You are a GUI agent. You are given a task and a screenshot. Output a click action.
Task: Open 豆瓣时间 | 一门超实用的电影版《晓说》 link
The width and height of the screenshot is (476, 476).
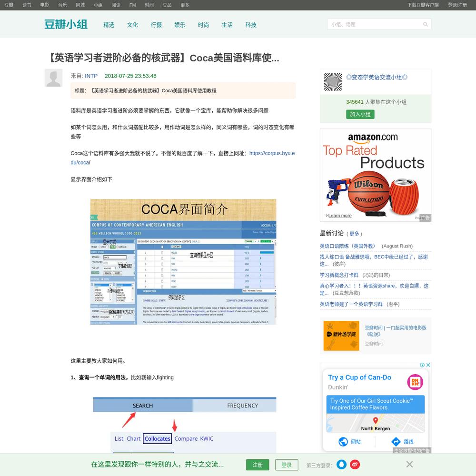point(396,331)
